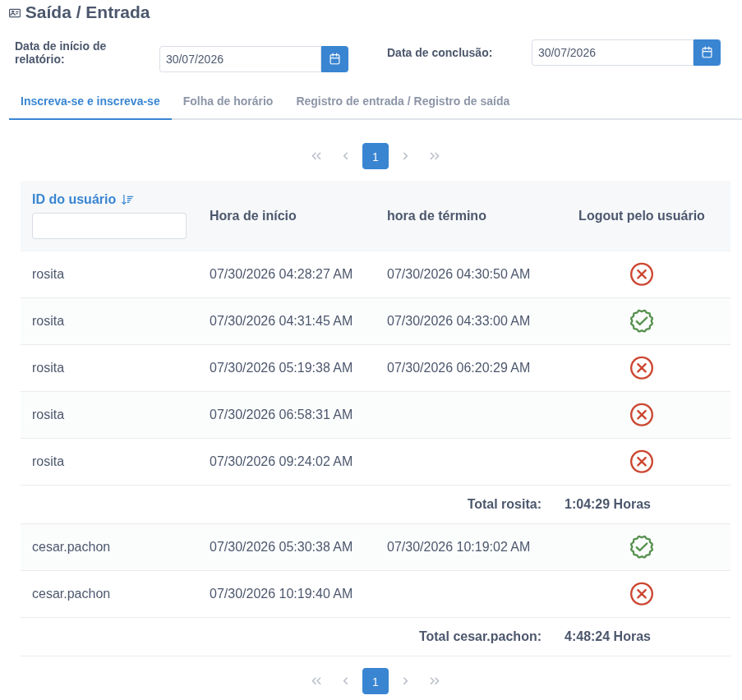742x700 pixels.
Task: Select start time 07/30/2026 10:19:40 AM
Action: click(x=281, y=593)
